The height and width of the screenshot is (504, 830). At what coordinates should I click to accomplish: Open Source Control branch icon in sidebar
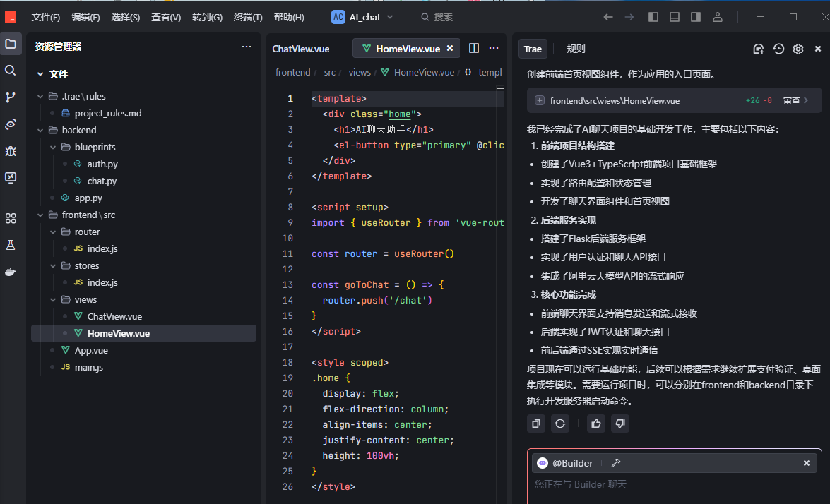11,97
